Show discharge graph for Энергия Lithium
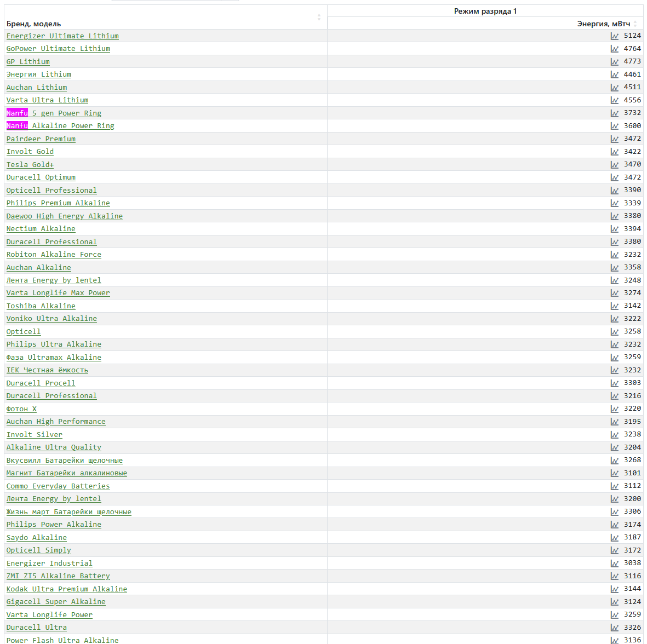647x644 pixels. coord(614,74)
